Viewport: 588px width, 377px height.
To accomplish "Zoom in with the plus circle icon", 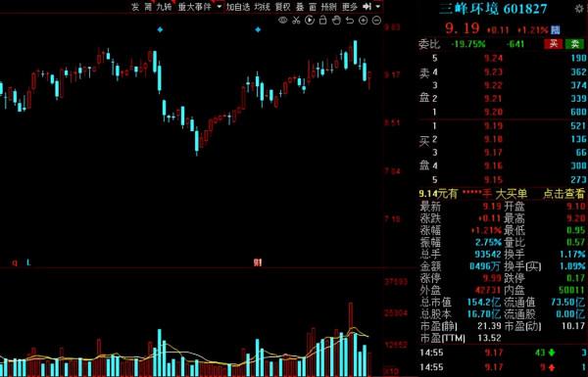I will tap(363, 21).
